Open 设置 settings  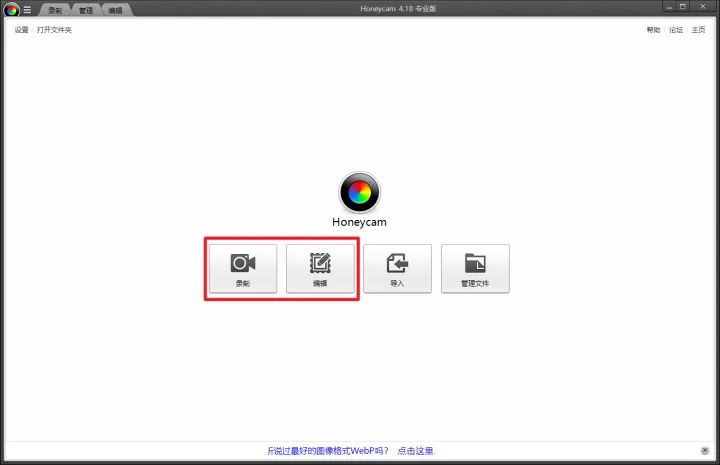21,30
